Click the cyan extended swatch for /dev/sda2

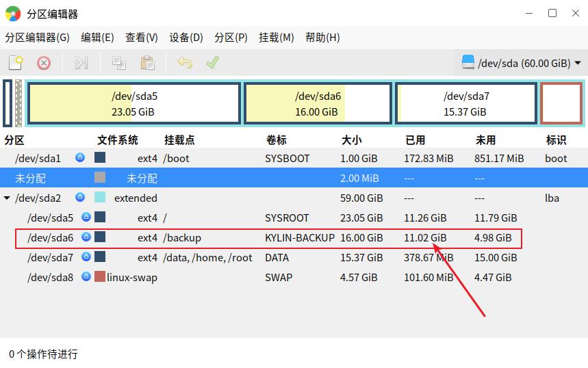[100, 197]
